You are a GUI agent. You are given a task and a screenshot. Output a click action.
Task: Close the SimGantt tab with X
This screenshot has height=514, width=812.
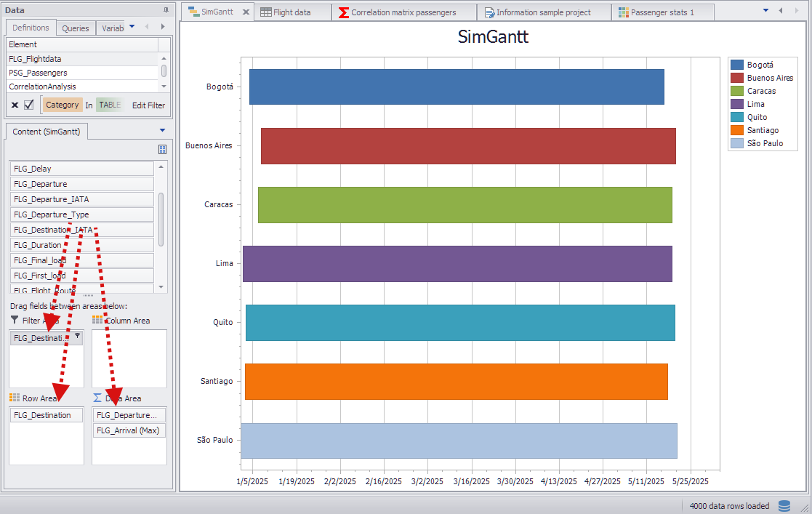(x=246, y=12)
